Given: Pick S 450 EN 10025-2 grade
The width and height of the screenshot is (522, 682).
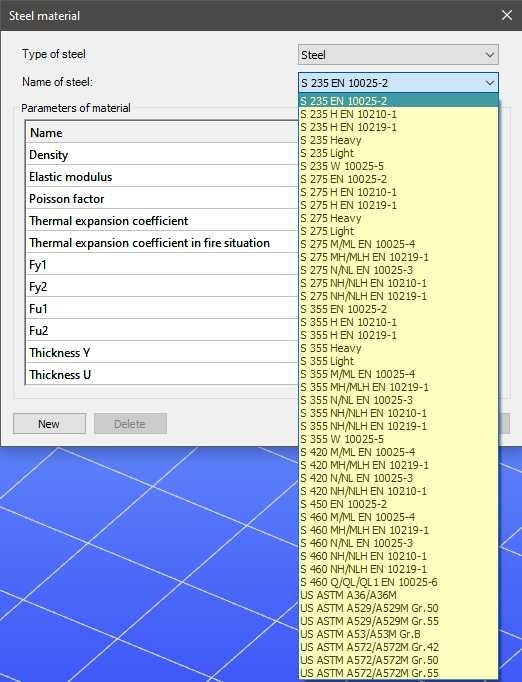Looking at the screenshot, I should pyautogui.click(x=398, y=504).
